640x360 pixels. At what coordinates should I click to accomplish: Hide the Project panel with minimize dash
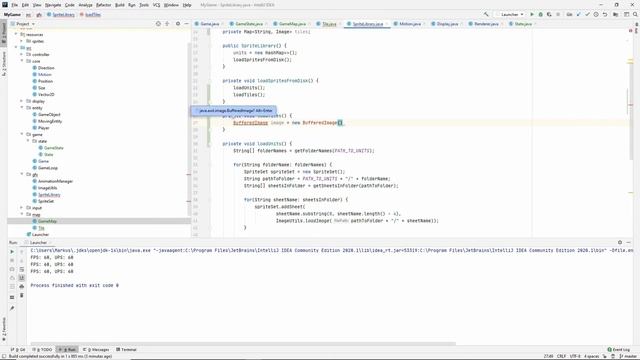[x=187, y=24]
